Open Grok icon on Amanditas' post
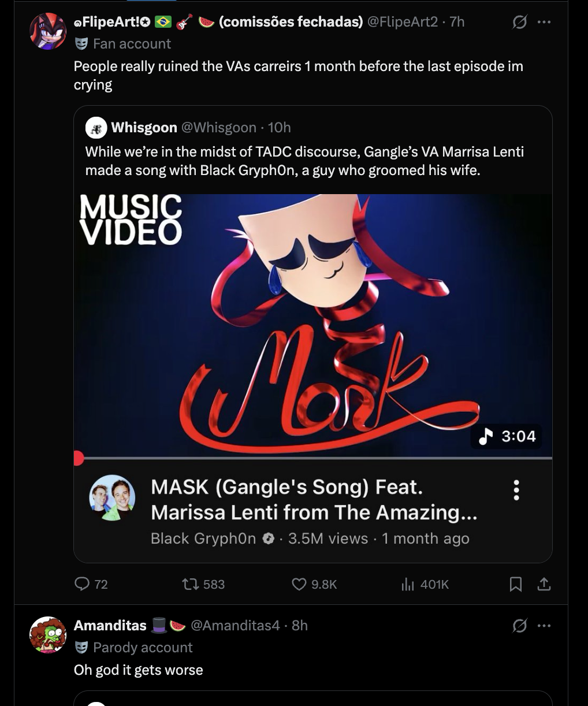Image resolution: width=588 pixels, height=706 pixels. (519, 625)
